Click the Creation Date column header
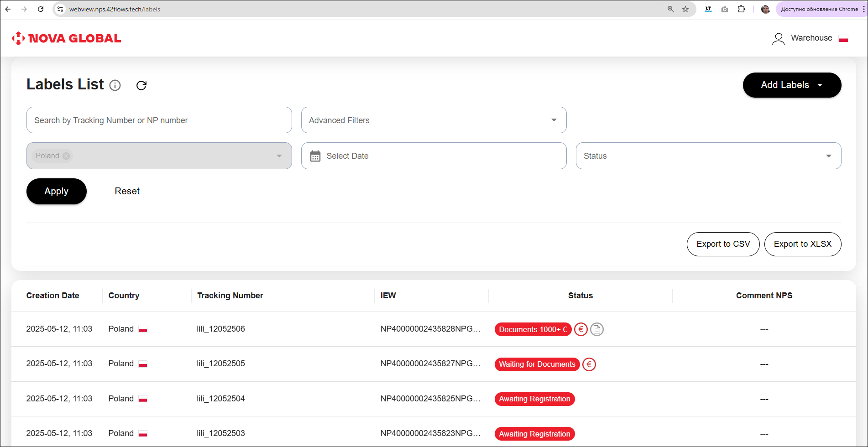Image resolution: width=868 pixels, height=447 pixels. click(x=52, y=296)
